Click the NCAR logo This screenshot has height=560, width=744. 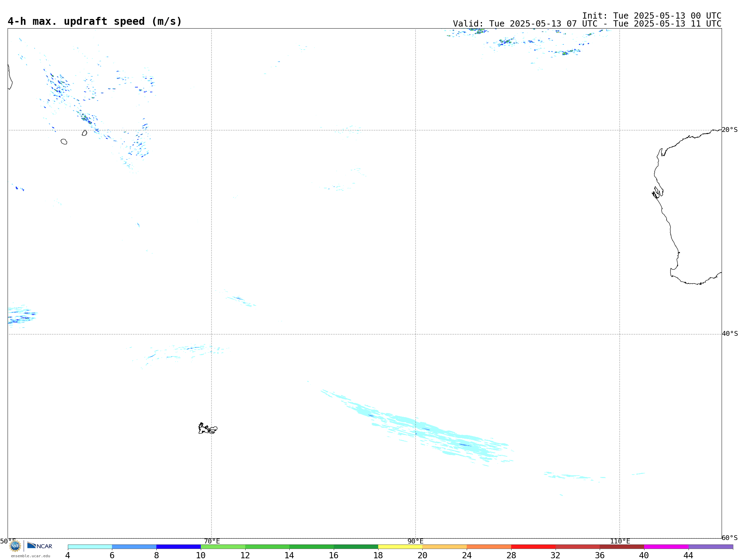(x=40, y=546)
